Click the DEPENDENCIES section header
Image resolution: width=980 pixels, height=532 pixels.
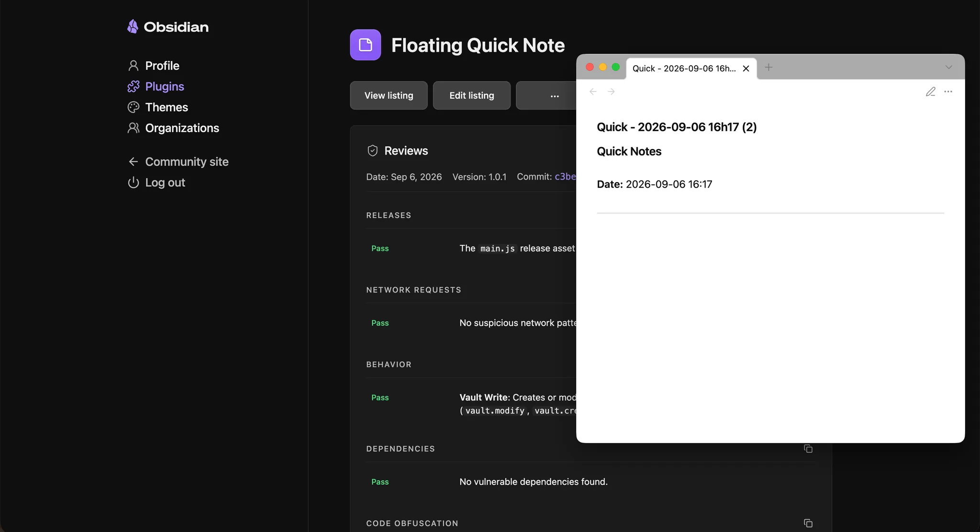point(401,449)
